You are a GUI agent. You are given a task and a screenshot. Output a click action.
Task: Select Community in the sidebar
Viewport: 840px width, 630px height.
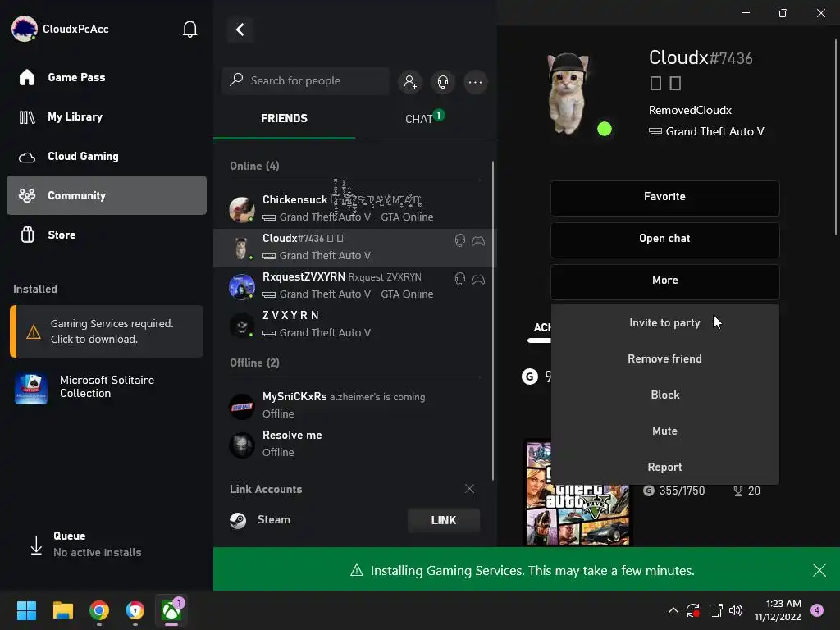pyautogui.click(x=107, y=195)
